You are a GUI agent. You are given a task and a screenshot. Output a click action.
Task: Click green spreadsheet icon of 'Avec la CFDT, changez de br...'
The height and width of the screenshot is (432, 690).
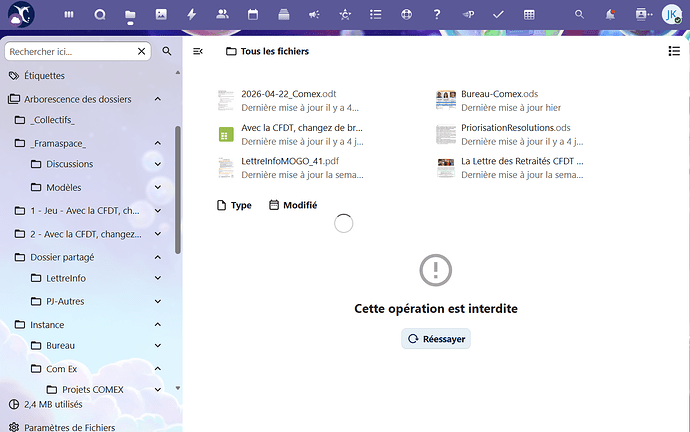pos(226,134)
